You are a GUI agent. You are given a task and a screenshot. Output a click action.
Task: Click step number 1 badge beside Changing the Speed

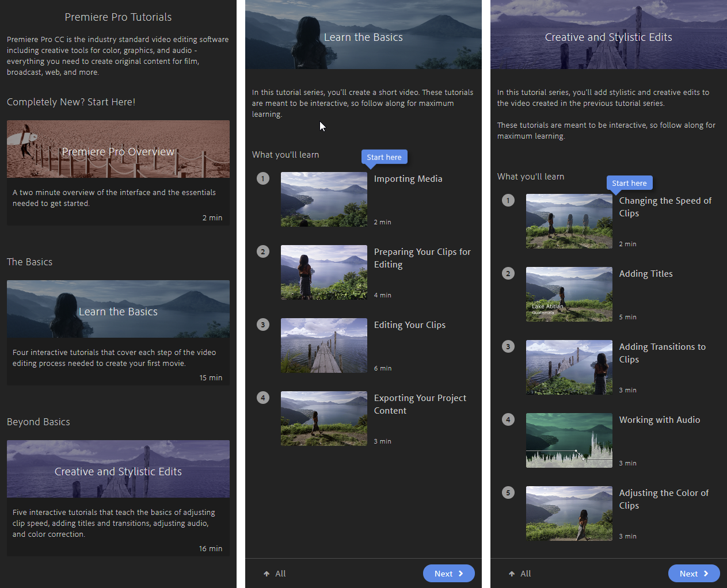click(508, 200)
